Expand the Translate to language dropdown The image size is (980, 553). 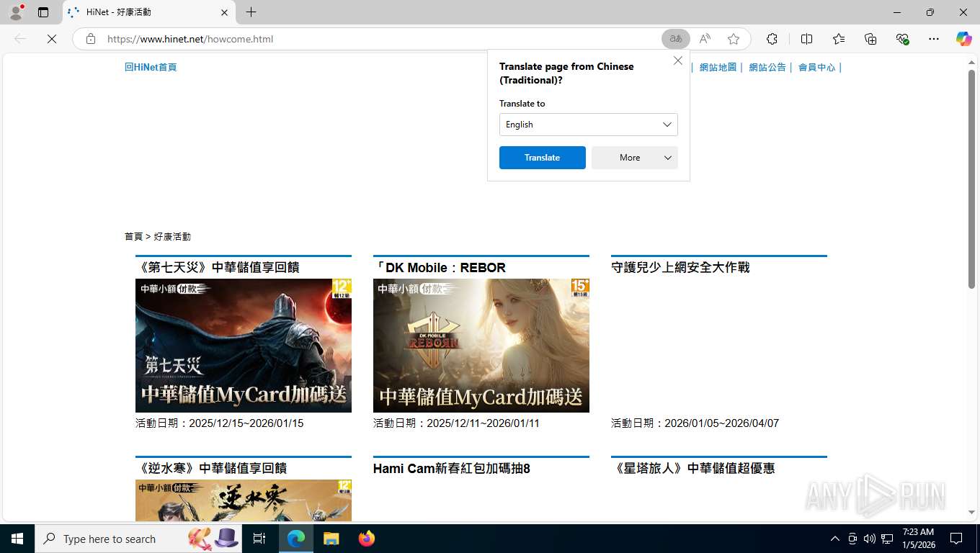[x=589, y=125]
